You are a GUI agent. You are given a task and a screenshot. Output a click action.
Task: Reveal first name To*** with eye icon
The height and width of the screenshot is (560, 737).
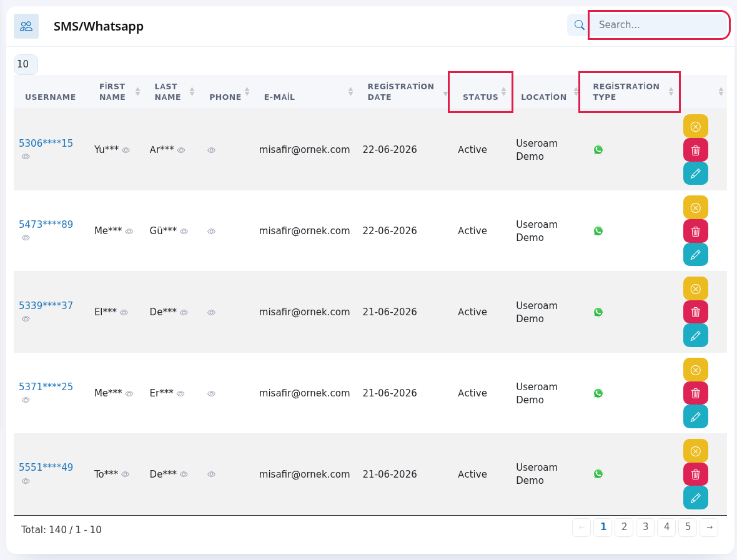[125, 475]
